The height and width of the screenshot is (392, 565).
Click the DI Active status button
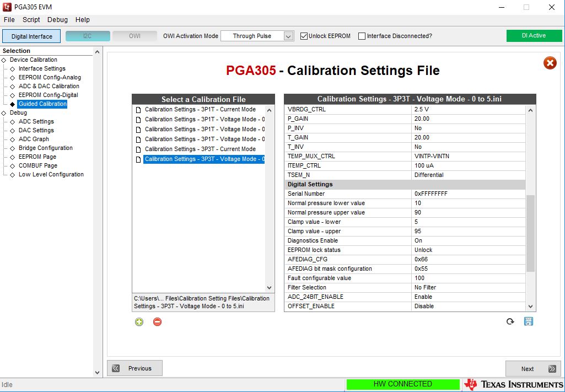534,36
